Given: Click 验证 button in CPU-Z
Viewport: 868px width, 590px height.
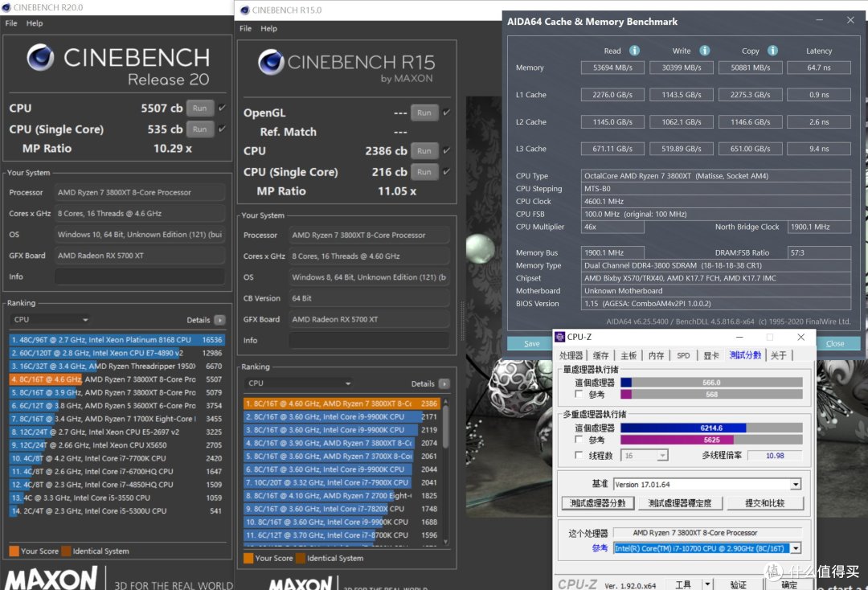Looking at the screenshot, I should (739, 584).
